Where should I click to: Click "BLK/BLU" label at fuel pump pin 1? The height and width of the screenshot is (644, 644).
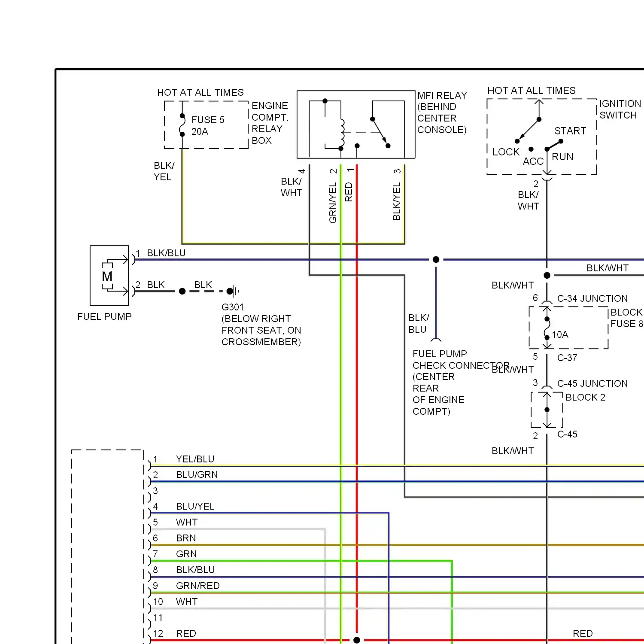click(166, 253)
